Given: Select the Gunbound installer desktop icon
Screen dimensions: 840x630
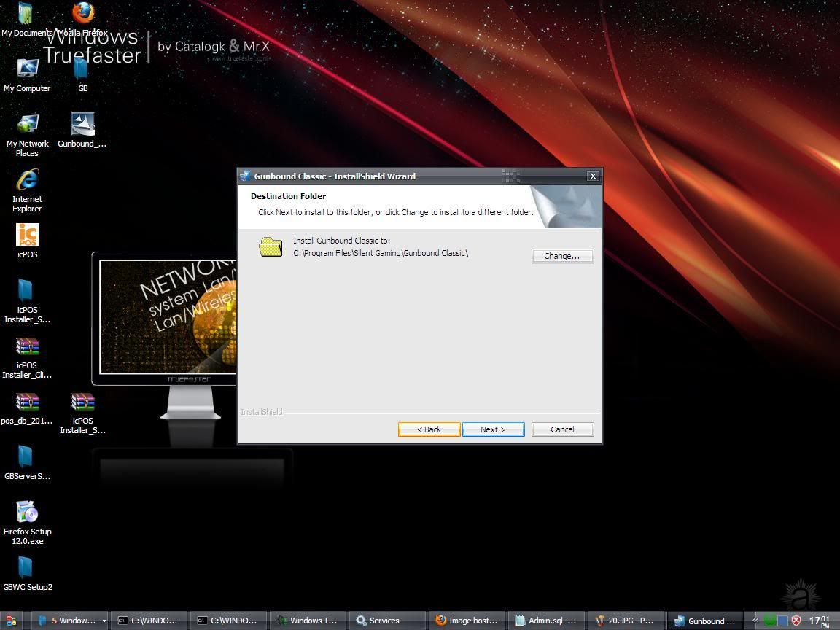Looking at the screenshot, I should (x=82, y=125).
